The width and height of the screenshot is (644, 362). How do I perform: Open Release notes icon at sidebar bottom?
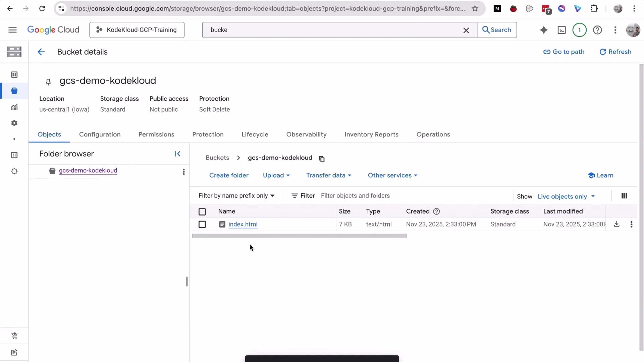tap(14, 352)
